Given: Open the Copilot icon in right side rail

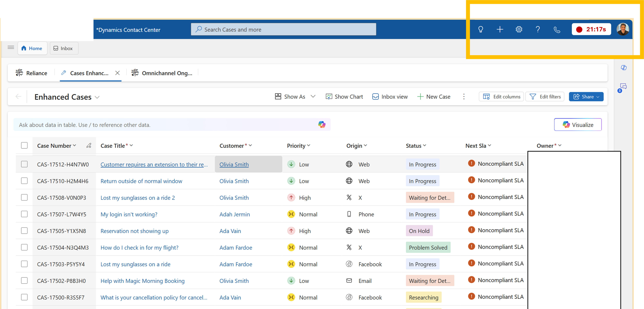Looking at the screenshot, I should click(x=624, y=67).
